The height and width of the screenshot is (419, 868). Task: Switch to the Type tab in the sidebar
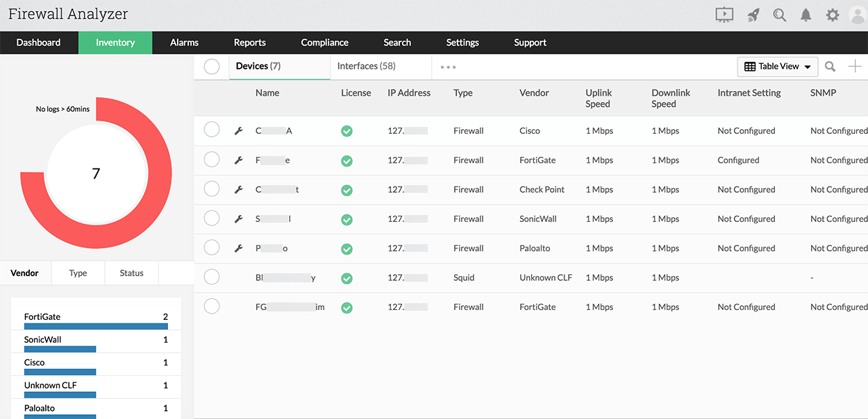tap(78, 273)
